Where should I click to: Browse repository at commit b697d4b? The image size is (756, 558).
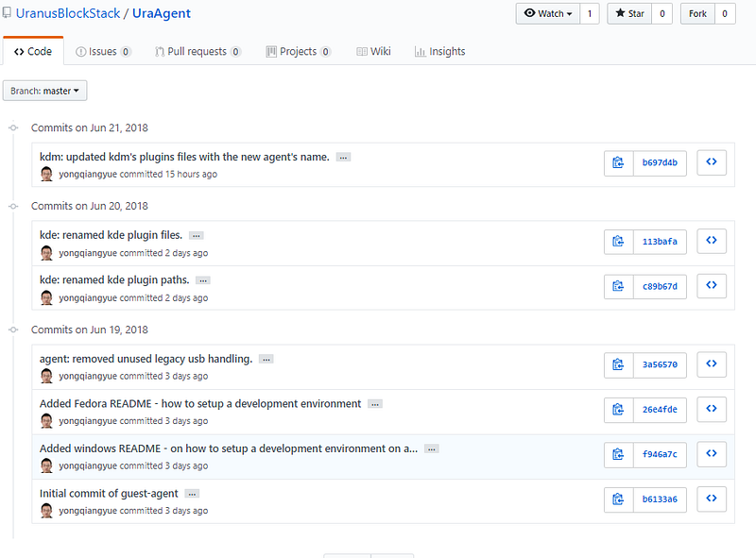coord(712,161)
